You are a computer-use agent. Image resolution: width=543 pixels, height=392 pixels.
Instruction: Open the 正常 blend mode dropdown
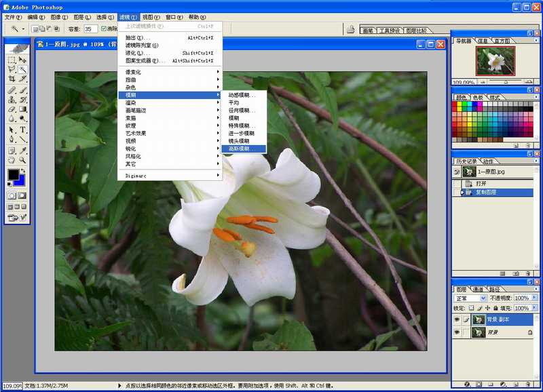coord(483,298)
